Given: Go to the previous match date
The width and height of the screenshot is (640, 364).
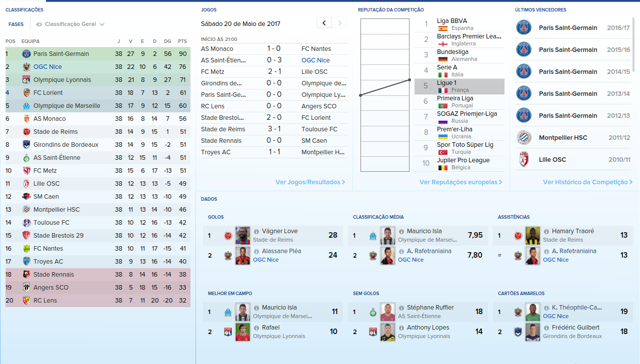Looking at the screenshot, I should coord(324,23).
